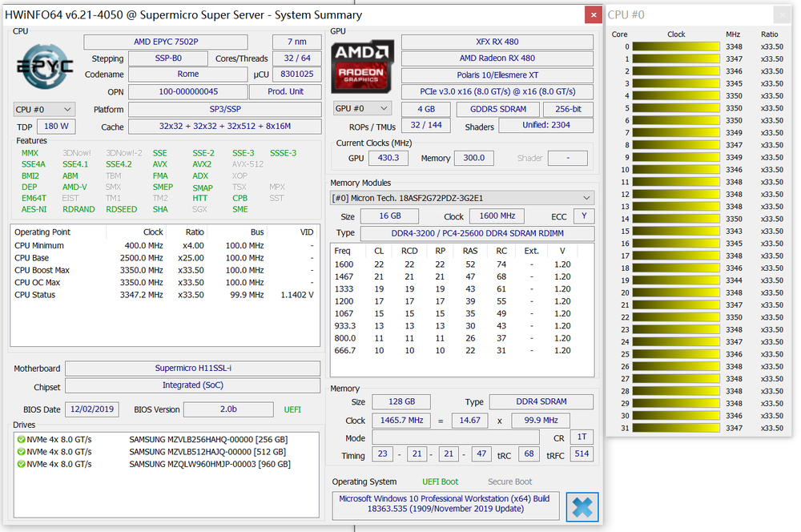Click the green check icon beside SAMSUNG MZVLB512HAJQ drive
Image resolution: width=801 pixels, height=532 pixels.
(x=21, y=452)
